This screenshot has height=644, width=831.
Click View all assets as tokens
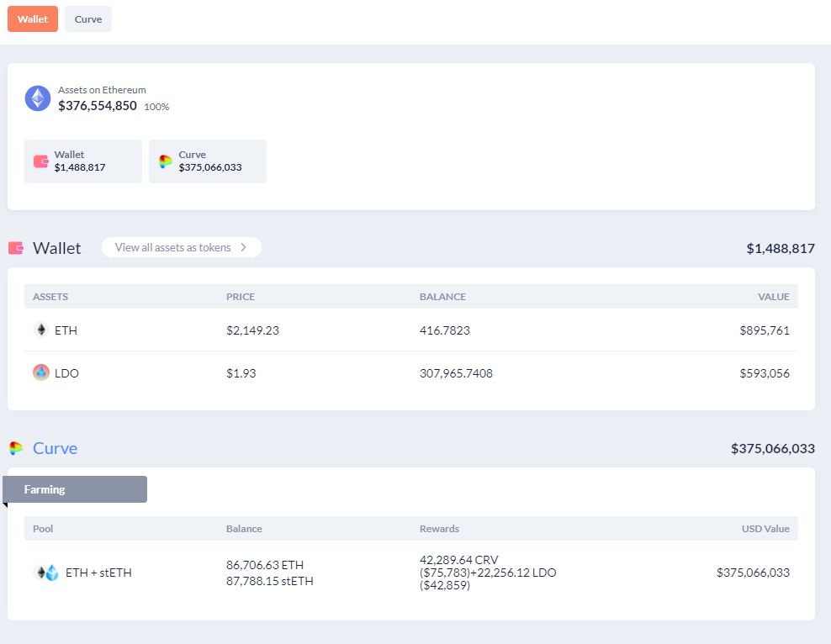click(181, 247)
